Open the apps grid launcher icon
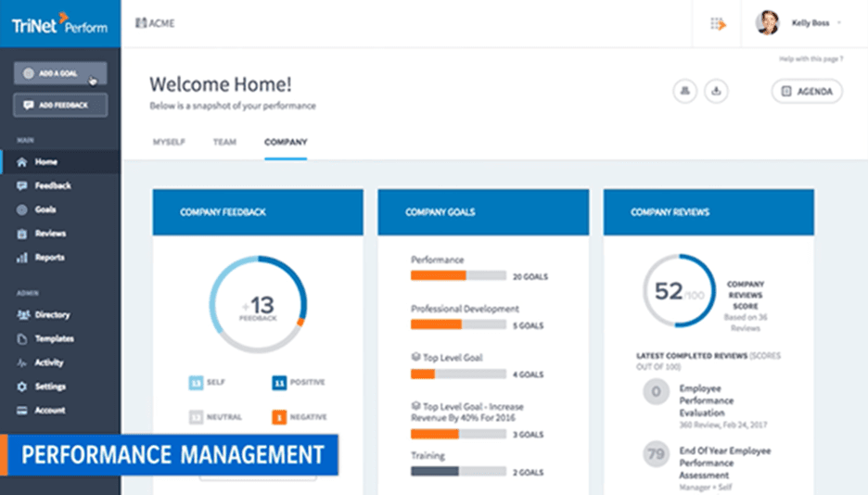Screen dimensions: 868x495 (717, 24)
